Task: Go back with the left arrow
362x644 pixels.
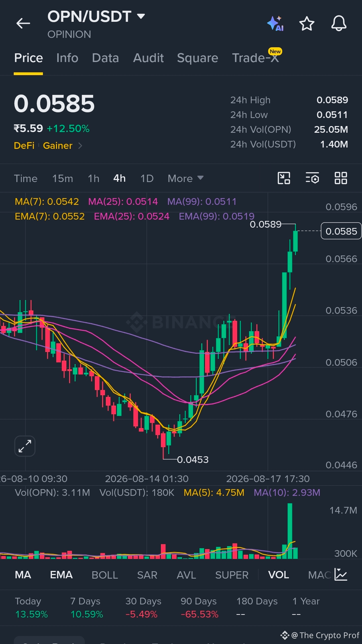Action: tap(23, 23)
